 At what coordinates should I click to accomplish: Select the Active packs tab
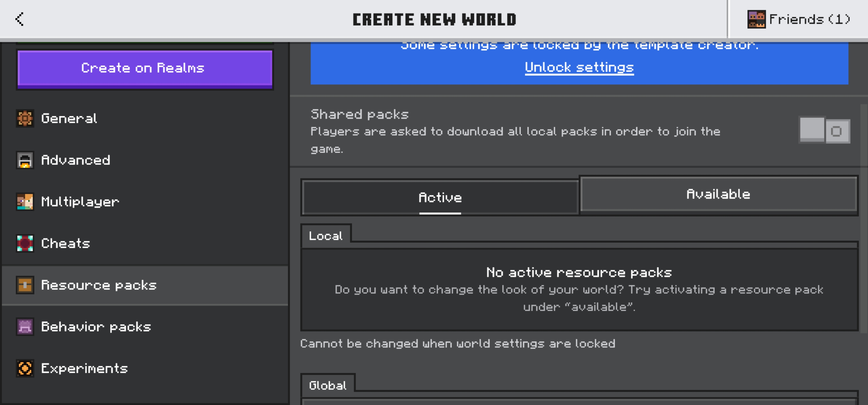pos(440,198)
